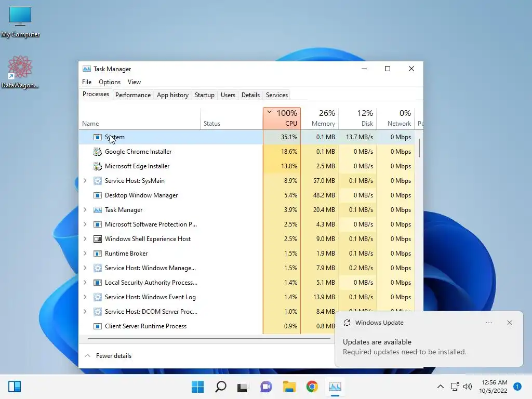
Task: Click the Windows Shell Experience Host icon
Action: point(97,239)
